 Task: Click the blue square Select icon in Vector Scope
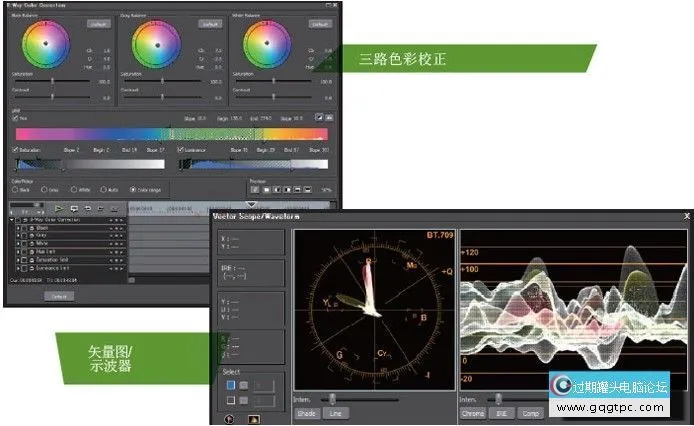[229, 385]
